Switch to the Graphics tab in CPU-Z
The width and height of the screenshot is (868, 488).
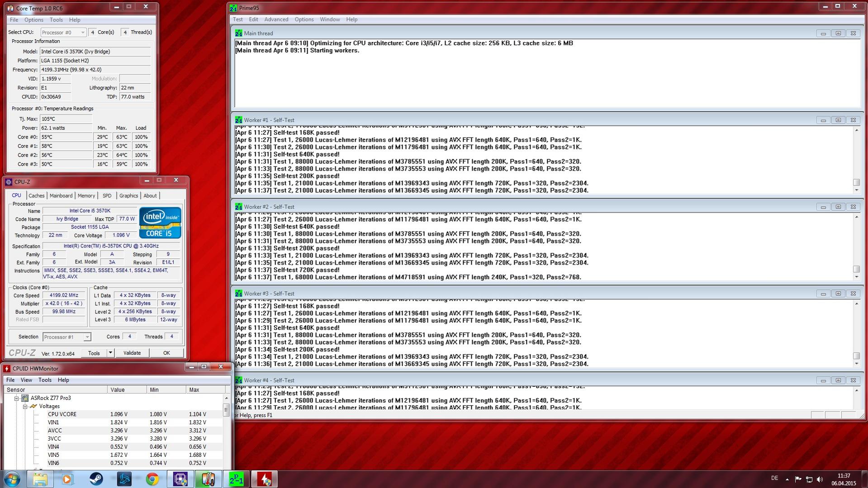[x=128, y=196]
